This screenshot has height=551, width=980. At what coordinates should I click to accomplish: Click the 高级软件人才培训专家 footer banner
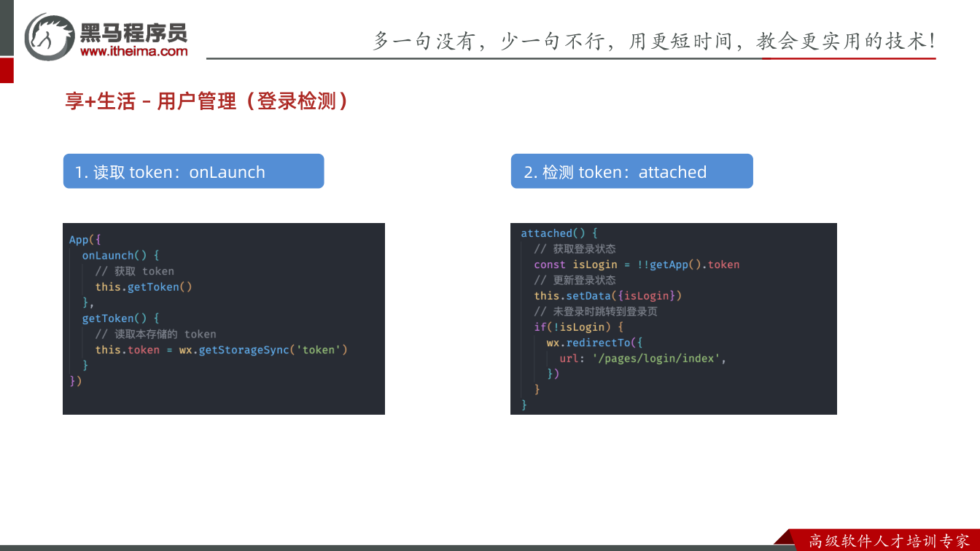[889, 541]
